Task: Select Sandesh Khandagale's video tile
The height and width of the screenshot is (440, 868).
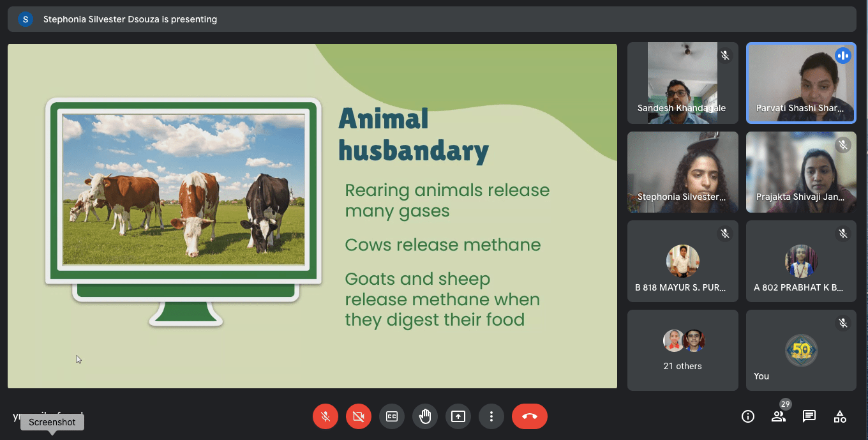Action: 682,83
